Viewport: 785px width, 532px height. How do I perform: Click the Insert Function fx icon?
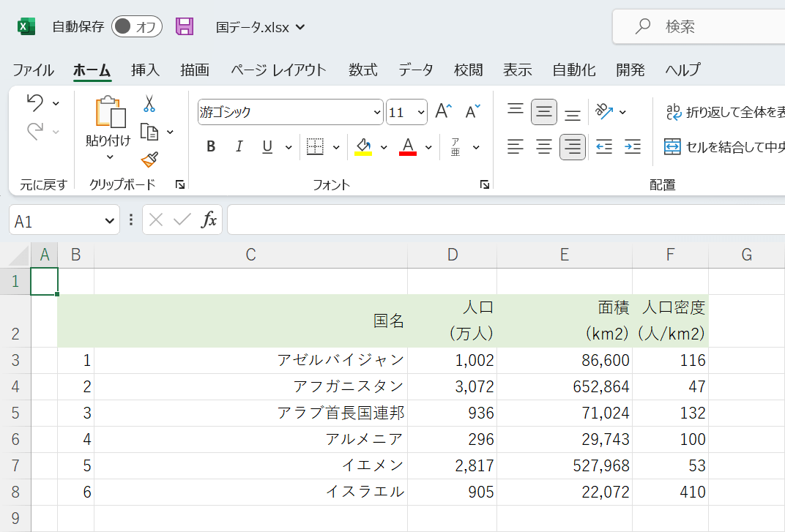tap(209, 220)
